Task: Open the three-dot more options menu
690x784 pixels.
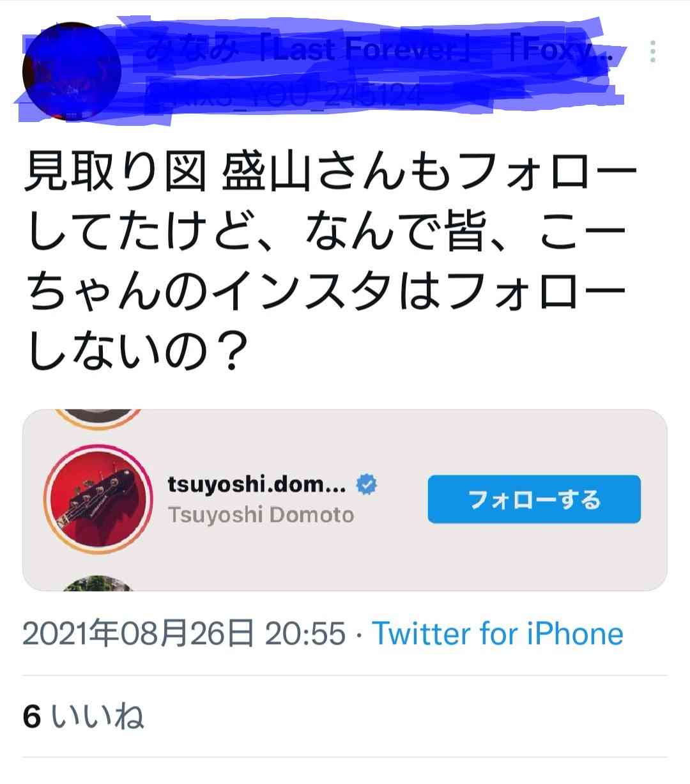Action: pyautogui.click(x=652, y=52)
